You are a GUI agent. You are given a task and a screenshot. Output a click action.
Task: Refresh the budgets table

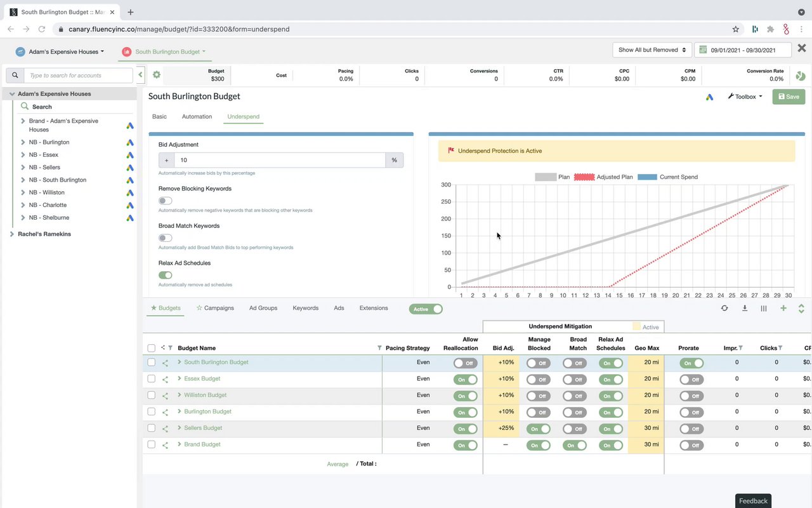[724, 309]
